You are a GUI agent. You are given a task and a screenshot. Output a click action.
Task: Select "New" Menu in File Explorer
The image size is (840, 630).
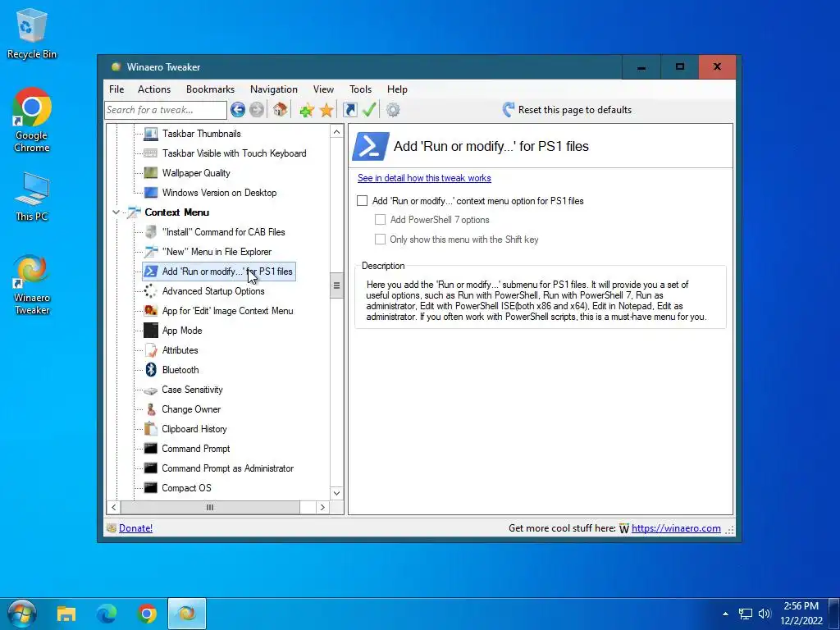tap(217, 252)
